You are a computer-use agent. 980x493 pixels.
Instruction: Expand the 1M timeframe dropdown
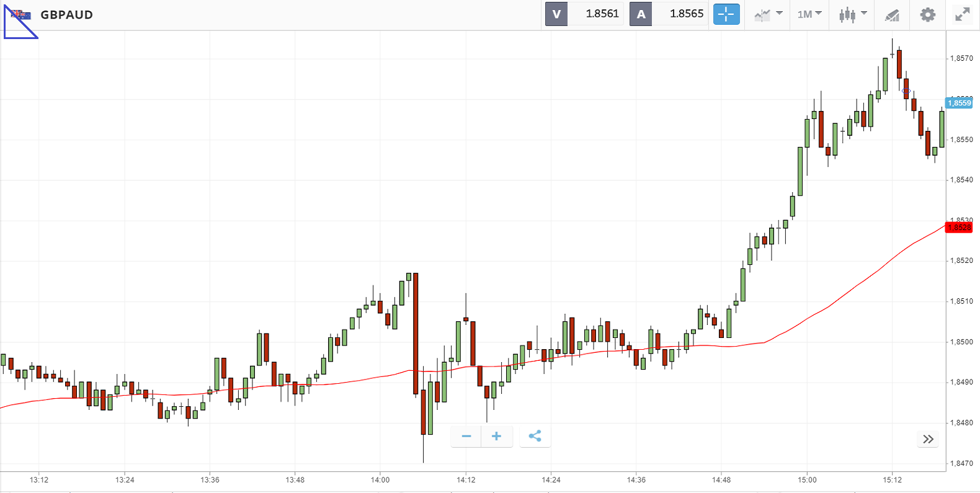pos(809,14)
